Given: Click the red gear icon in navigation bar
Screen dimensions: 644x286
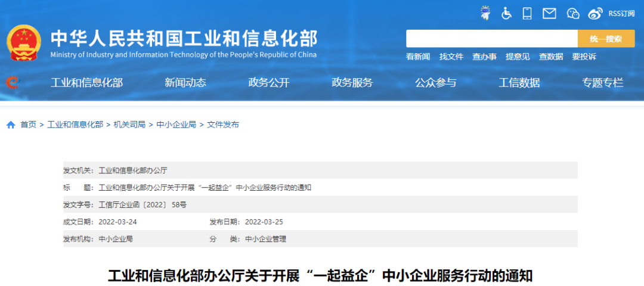Looking at the screenshot, I should pos(11,83).
